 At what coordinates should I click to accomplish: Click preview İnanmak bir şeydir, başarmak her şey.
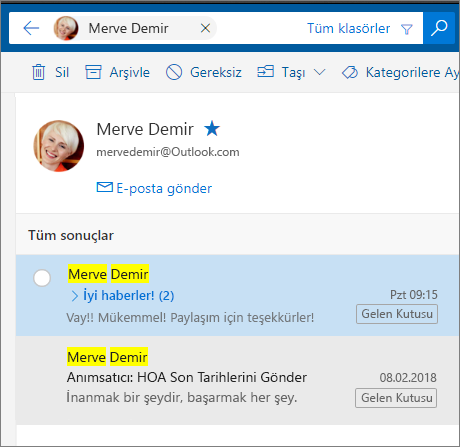[182, 398]
